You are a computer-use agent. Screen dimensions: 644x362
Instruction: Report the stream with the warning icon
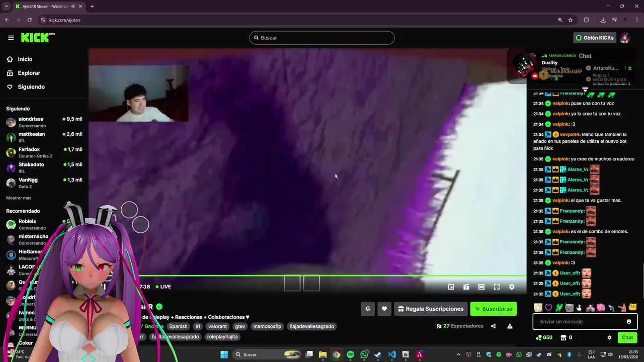tap(510, 326)
